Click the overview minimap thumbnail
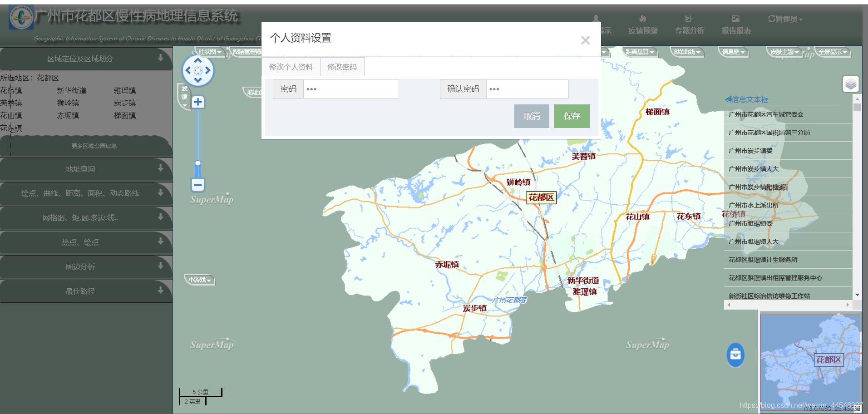This screenshot has width=868, height=414. tap(810, 362)
